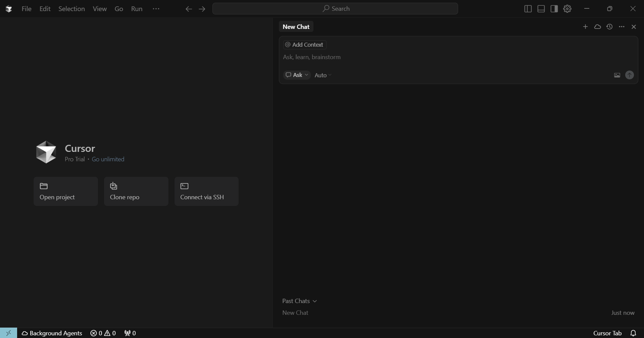Click the Clone repo button
644x338 pixels.
(x=136, y=191)
